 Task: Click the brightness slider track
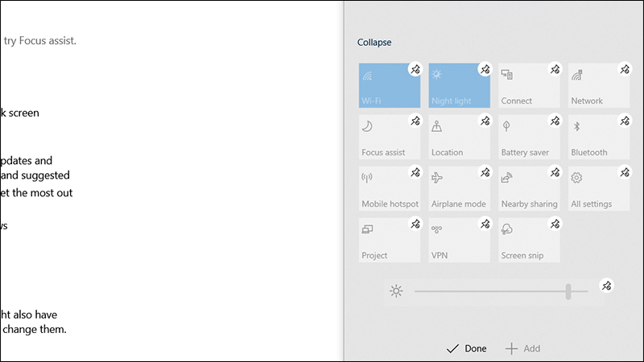pos(491,291)
